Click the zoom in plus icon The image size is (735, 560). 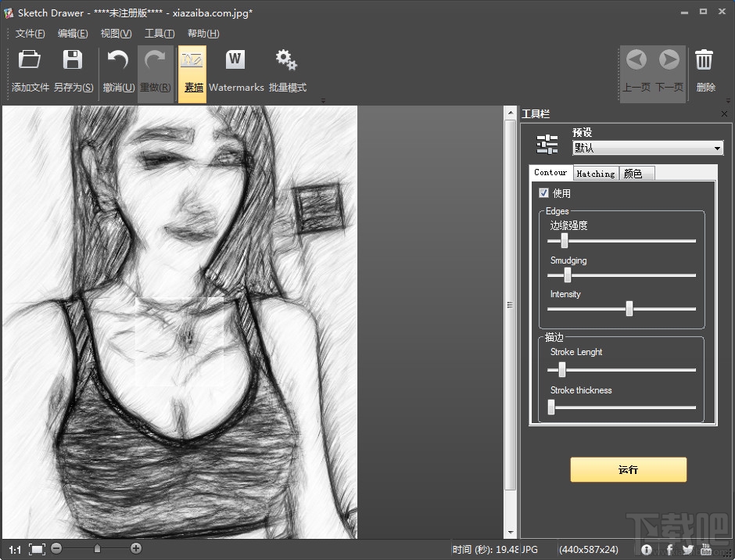click(x=136, y=549)
